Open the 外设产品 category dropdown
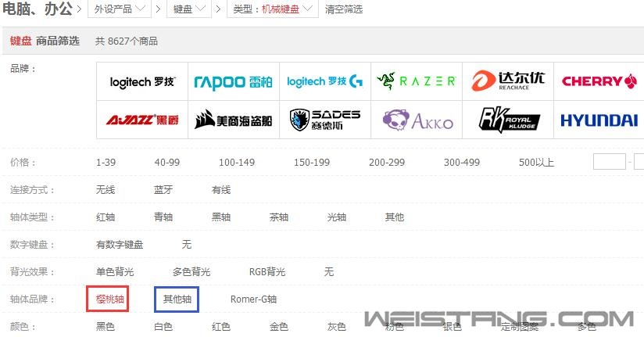This screenshot has height=337, width=644. pos(120,9)
